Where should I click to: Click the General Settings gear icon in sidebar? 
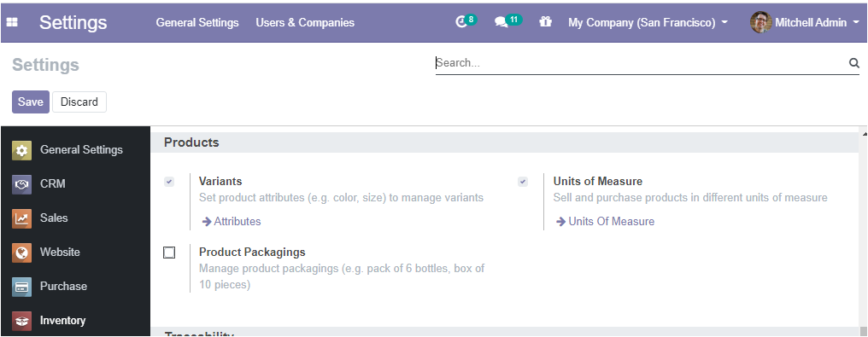coord(21,150)
